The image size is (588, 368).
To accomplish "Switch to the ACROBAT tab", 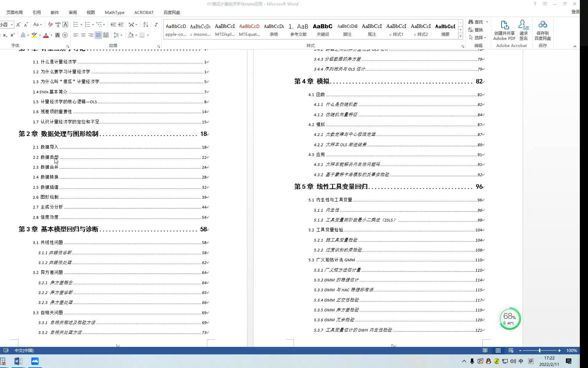I will [x=144, y=12].
